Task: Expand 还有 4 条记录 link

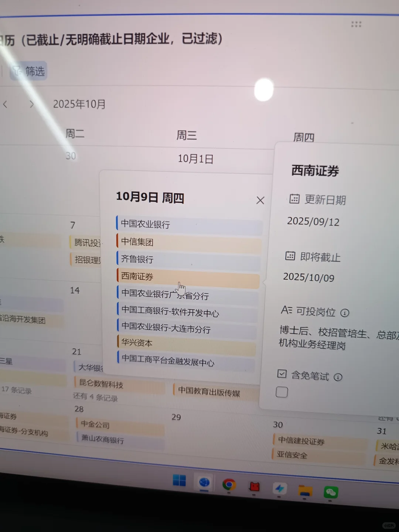Action: [95, 397]
